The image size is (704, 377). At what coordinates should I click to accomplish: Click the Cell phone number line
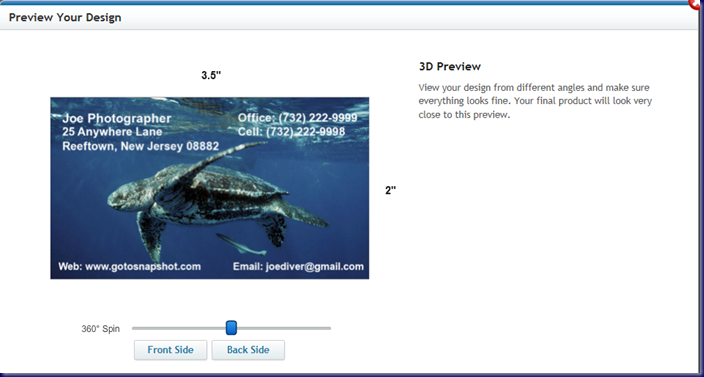(291, 132)
